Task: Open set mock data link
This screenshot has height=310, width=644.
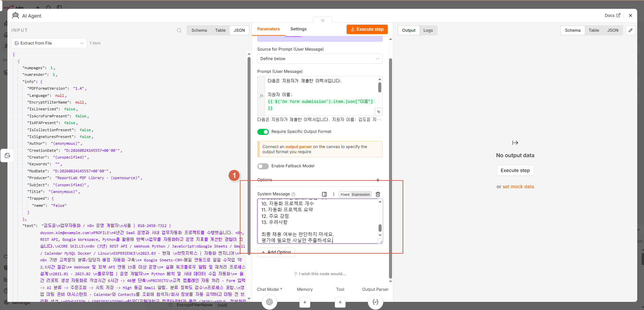Action: [518, 187]
